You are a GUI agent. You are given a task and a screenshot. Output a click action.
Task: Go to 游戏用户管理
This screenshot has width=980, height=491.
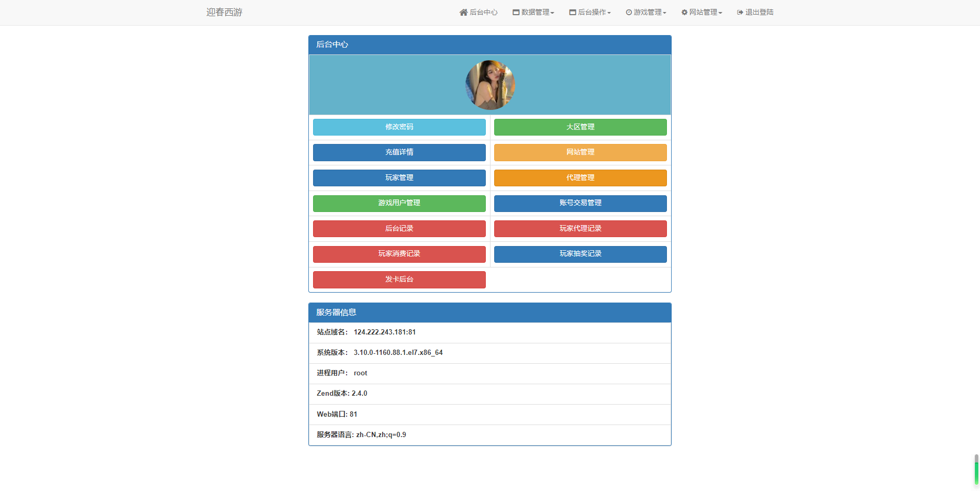399,203
